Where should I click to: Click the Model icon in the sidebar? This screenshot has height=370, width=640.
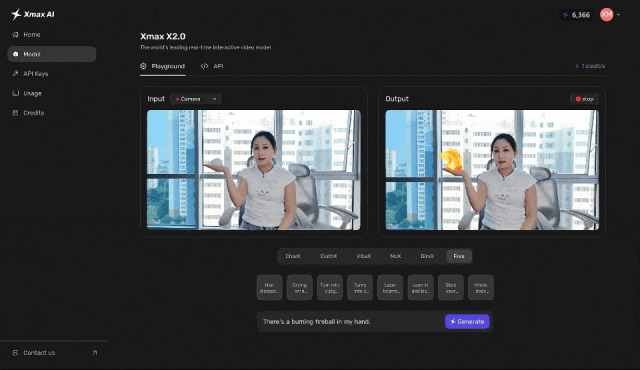point(16,54)
